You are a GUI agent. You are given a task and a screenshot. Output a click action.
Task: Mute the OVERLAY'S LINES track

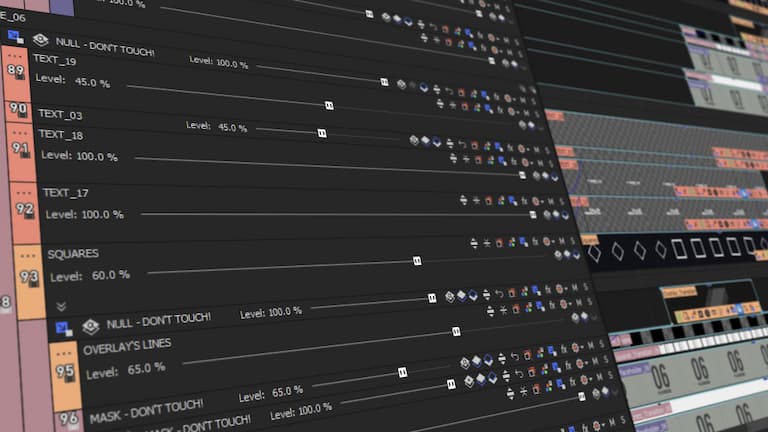click(578, 302)
